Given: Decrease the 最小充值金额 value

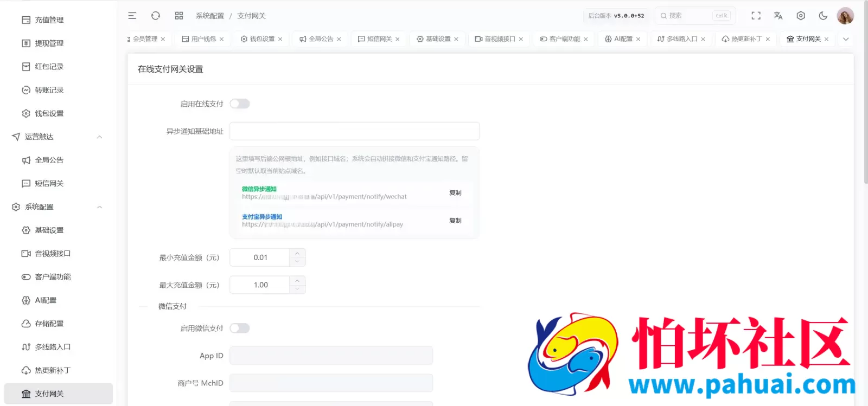Looking at the screenshot, I should click(x=297, y=262).
